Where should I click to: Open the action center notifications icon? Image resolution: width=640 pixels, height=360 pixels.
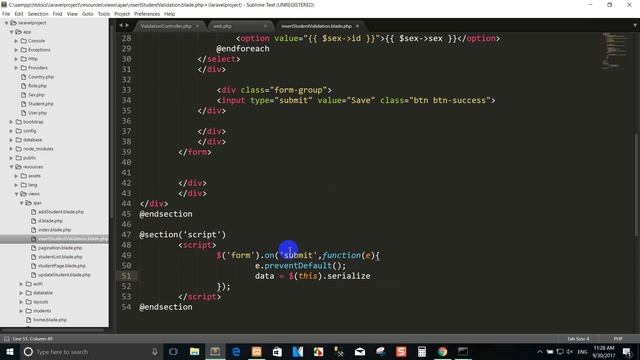coord(627,351)
